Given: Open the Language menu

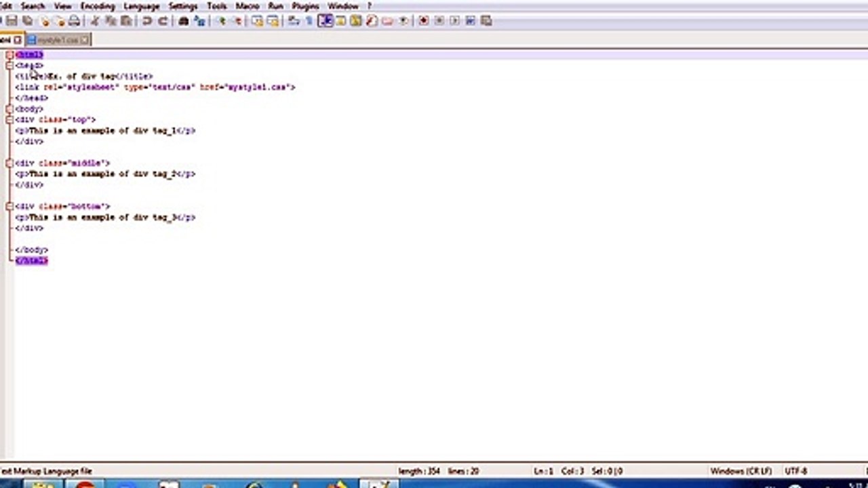Looking at the screenshot, I should click(142, 5).
